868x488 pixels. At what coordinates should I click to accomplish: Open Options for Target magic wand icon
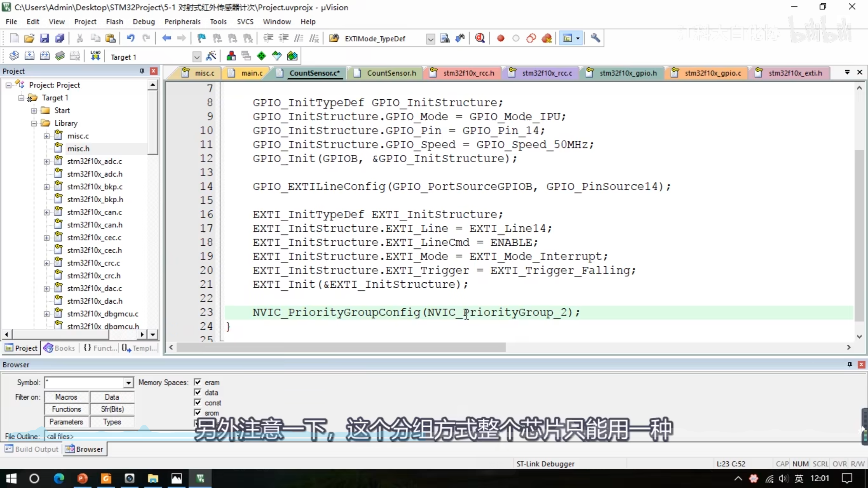pos(211,56)
